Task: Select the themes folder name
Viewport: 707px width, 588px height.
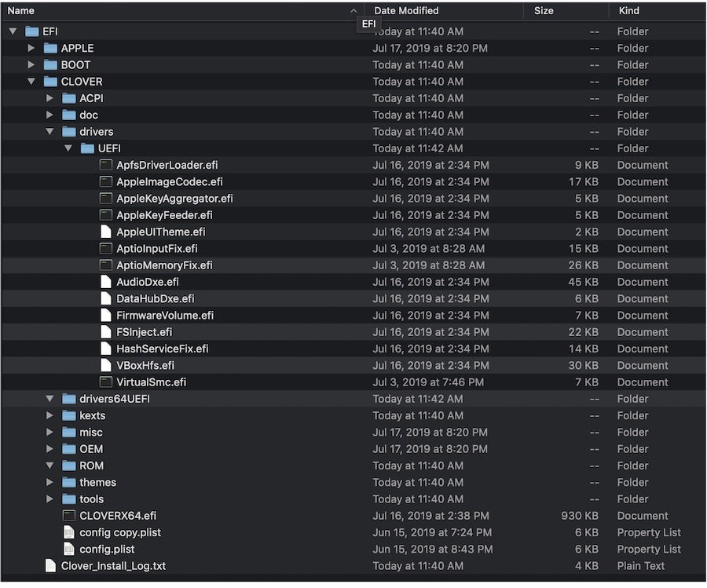Action: pyautogui.click(x=98, y=482)
